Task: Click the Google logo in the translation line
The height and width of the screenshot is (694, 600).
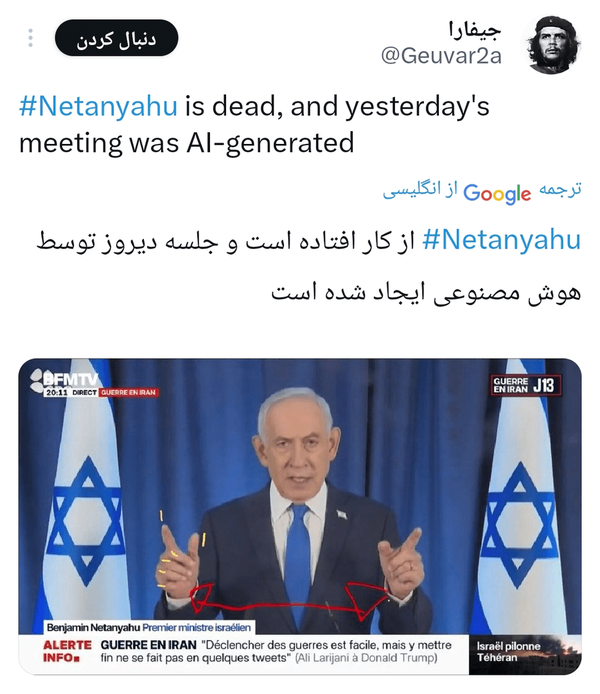Action: (497, 193)
